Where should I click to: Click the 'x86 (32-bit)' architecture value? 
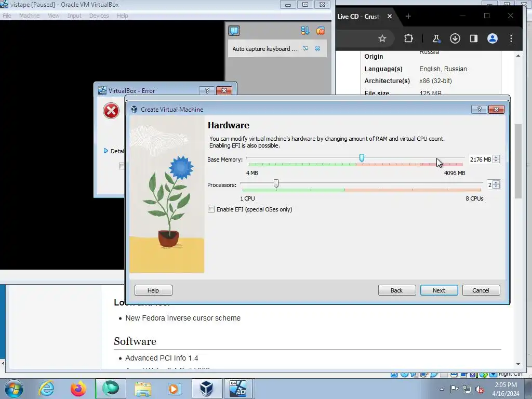[x=436, y=81]
